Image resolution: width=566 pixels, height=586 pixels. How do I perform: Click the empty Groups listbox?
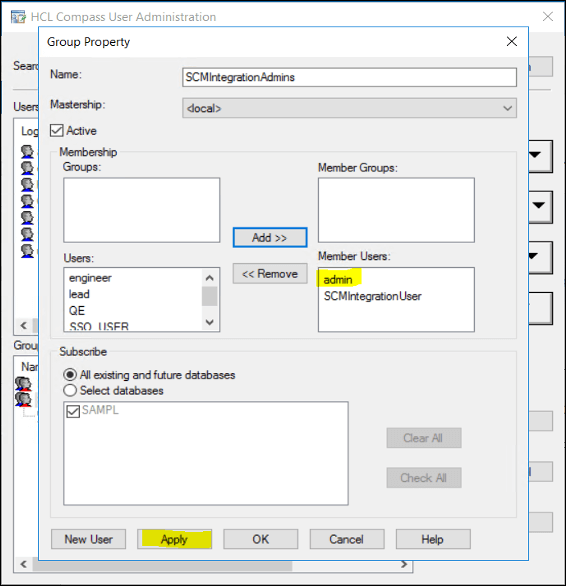[x=141, y=210]
